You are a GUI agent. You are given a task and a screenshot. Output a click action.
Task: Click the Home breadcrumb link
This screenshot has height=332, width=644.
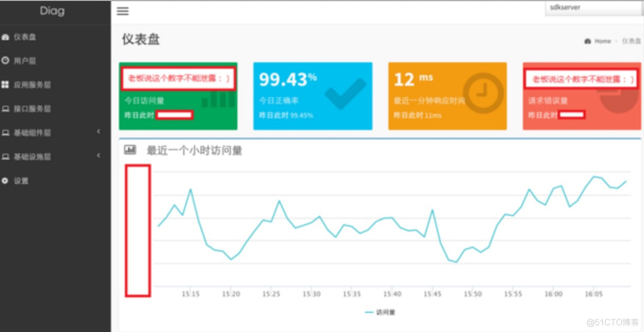[x=602, y=41]
